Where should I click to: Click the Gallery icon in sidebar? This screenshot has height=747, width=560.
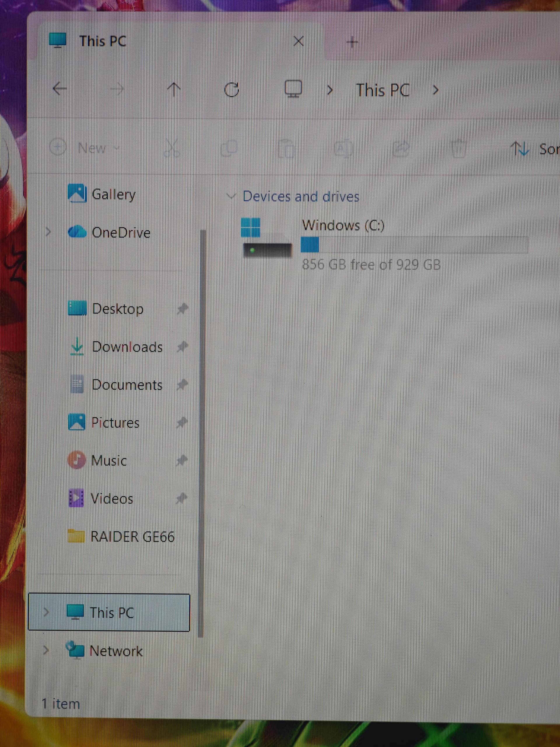tap(77, 193)
